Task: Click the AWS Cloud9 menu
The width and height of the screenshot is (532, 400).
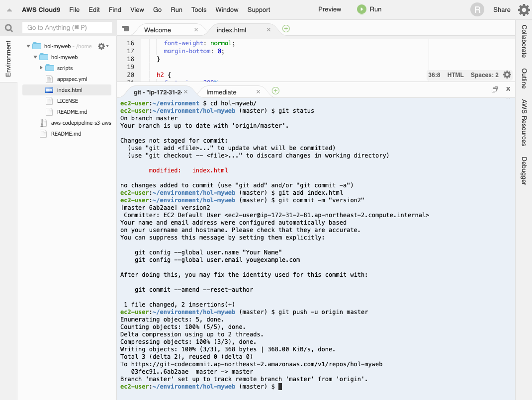Action: 41,10
